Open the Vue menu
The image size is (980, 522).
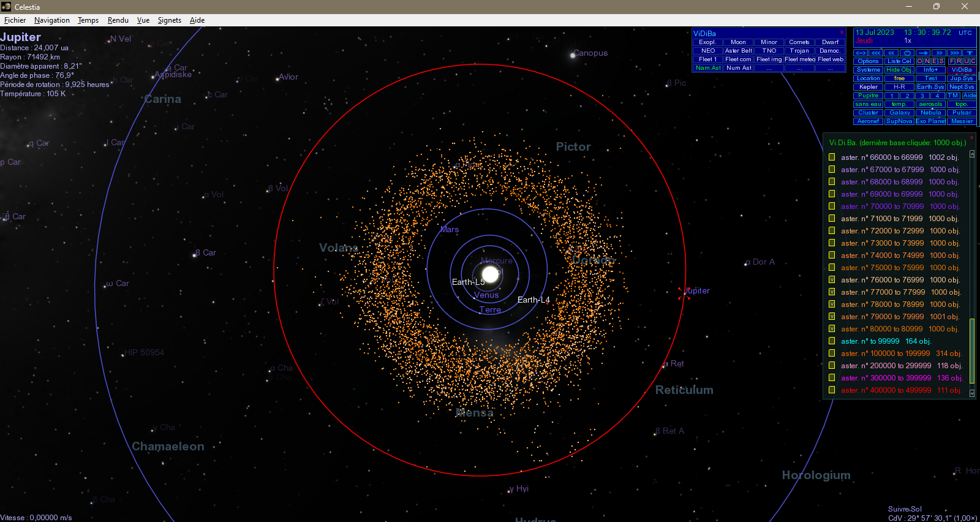click(x=143, y=20)
